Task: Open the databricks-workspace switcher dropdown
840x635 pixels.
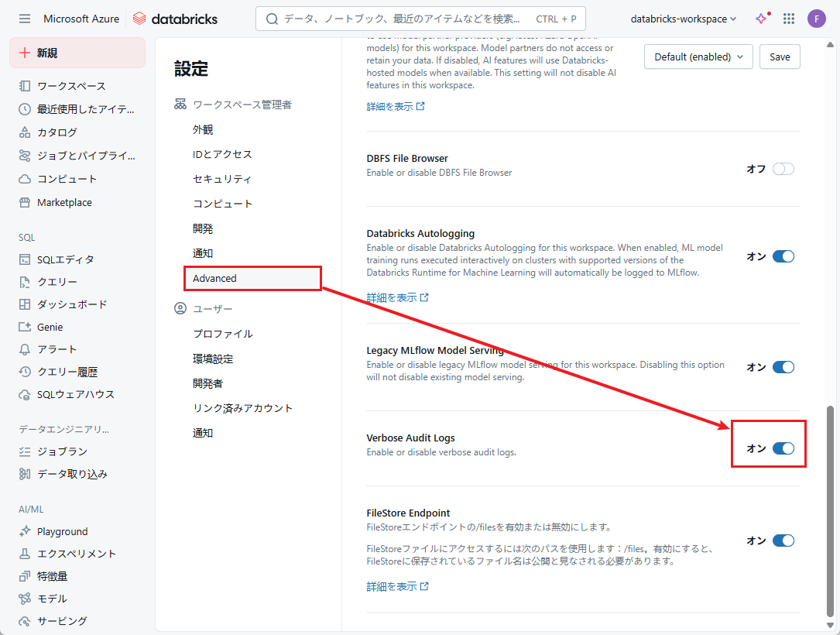Action: click(x=684, y=19)
